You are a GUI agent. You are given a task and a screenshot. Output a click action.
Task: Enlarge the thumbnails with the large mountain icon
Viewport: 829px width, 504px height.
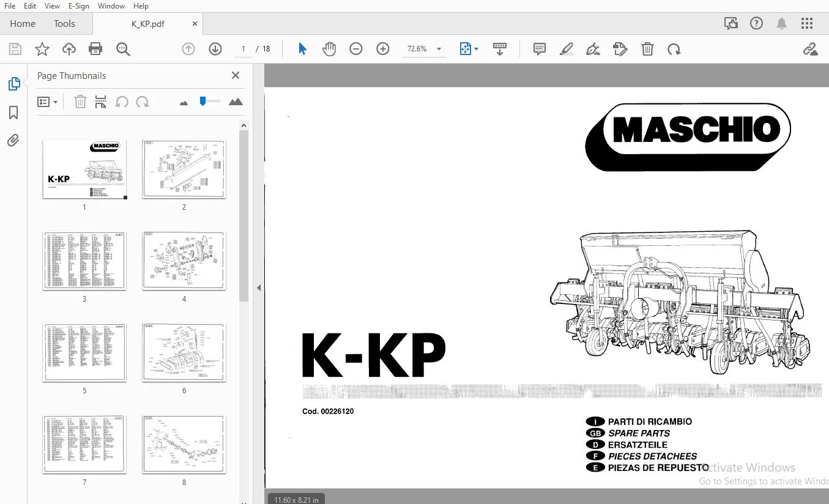[x=236, y=102]
